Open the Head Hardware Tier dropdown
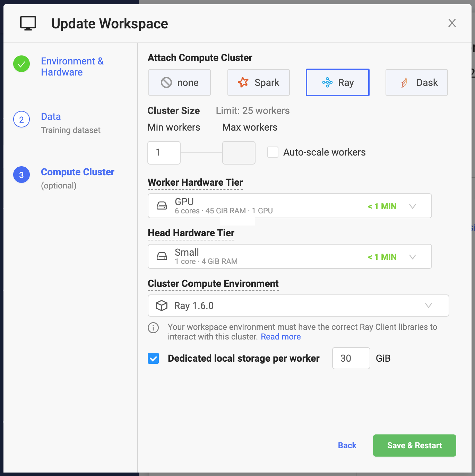475x476 pixels. (290, 256)
